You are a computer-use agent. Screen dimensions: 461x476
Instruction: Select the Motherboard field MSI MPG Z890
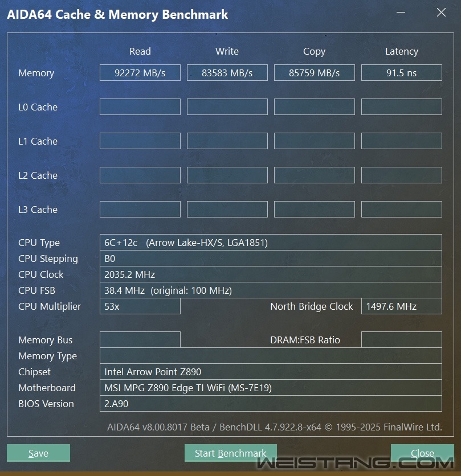click(x=270, y=388)
